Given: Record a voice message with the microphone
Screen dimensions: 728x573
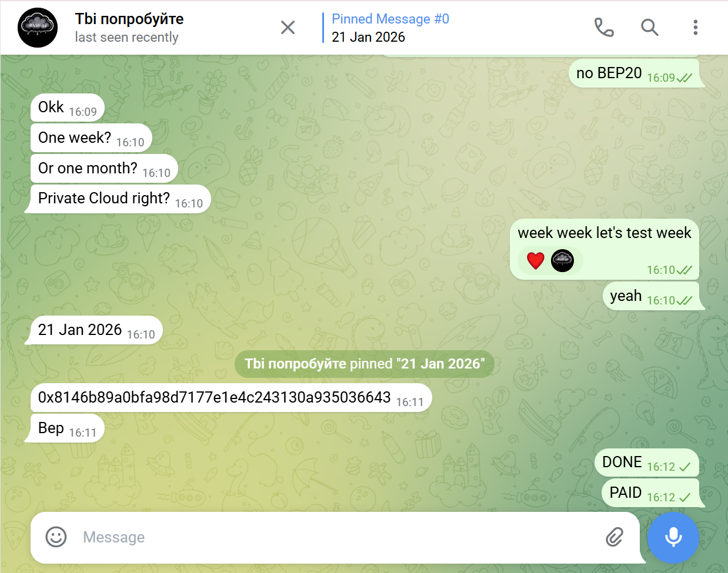Looking at the screenshot, I should click(673, 537).
